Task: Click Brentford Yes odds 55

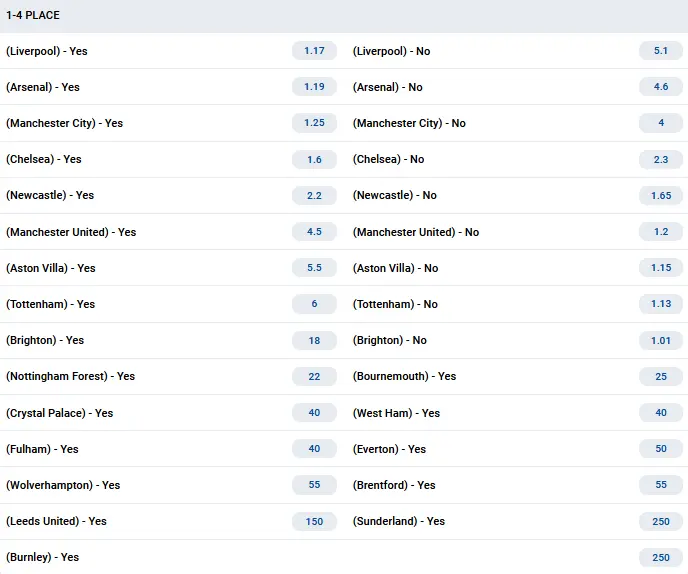Action: pos(661,484)
